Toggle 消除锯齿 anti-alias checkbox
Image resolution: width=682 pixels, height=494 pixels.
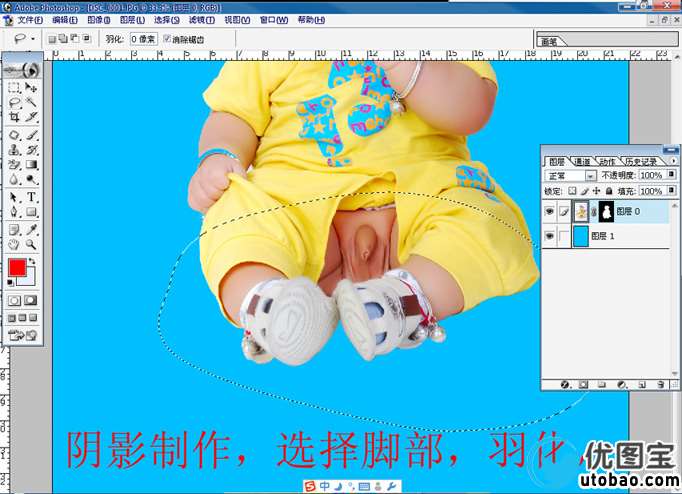point(167,39)
